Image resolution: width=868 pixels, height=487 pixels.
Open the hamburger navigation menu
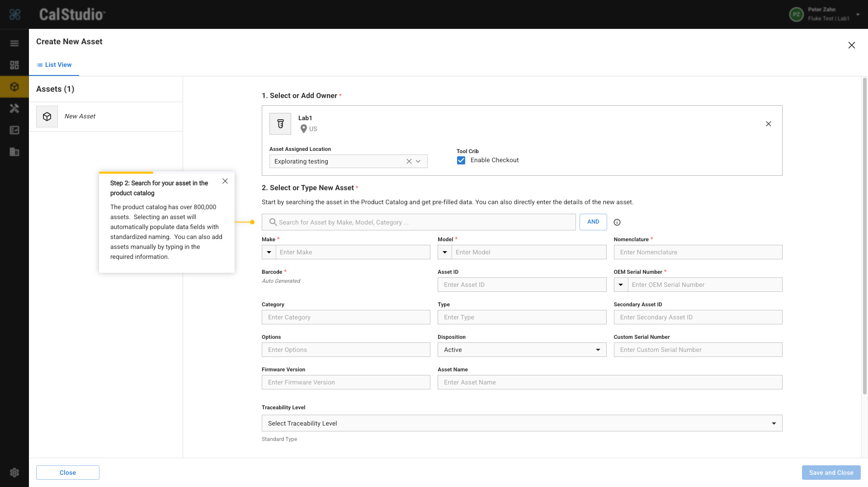[x=14, y=43]
